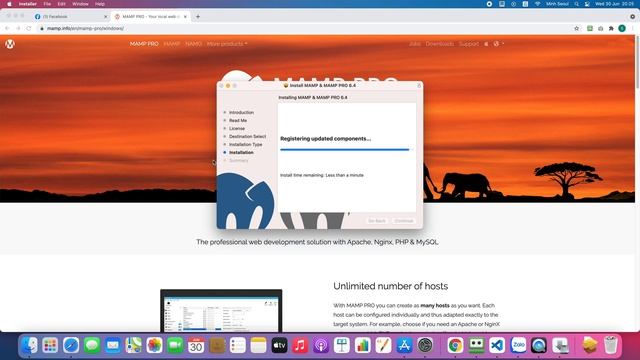Click Continue button in installer
The height and width of the screenshot is (360, 640).
pyautogui.click(x=404, y=221)
